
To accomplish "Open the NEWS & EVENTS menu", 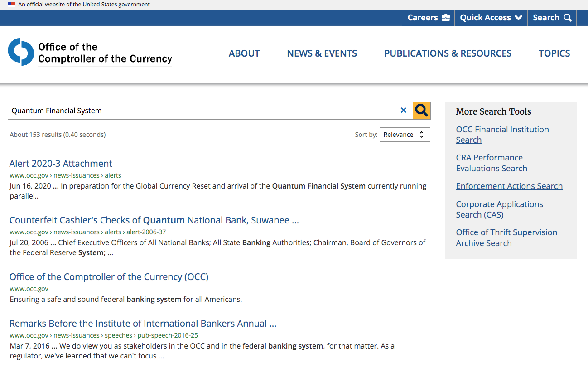I will click(x=322, y=53).
